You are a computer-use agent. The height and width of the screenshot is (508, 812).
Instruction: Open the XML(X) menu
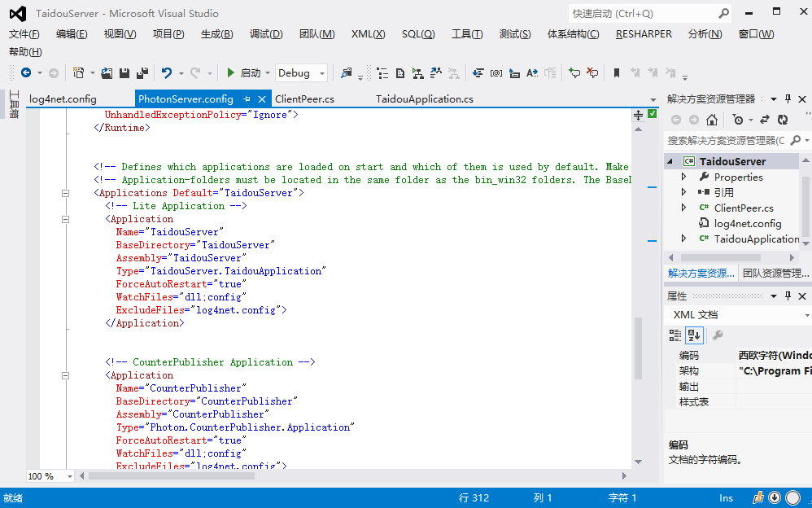point(369,34)
